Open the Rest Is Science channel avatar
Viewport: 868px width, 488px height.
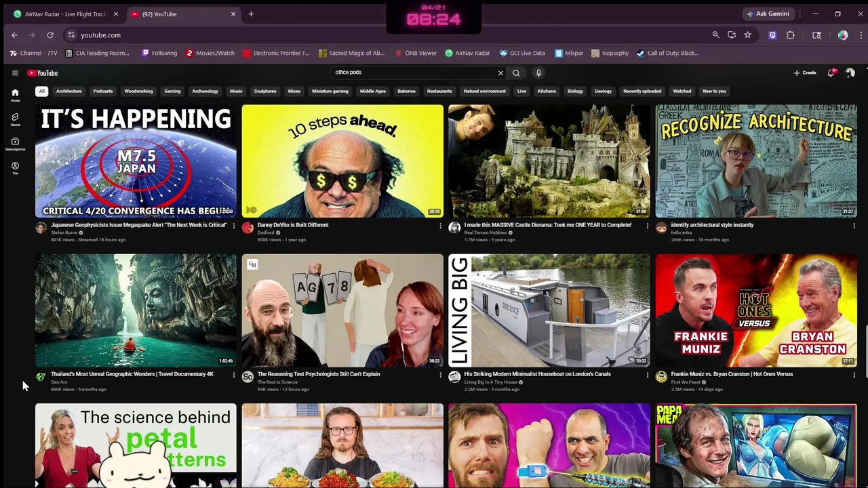(248, 377)
